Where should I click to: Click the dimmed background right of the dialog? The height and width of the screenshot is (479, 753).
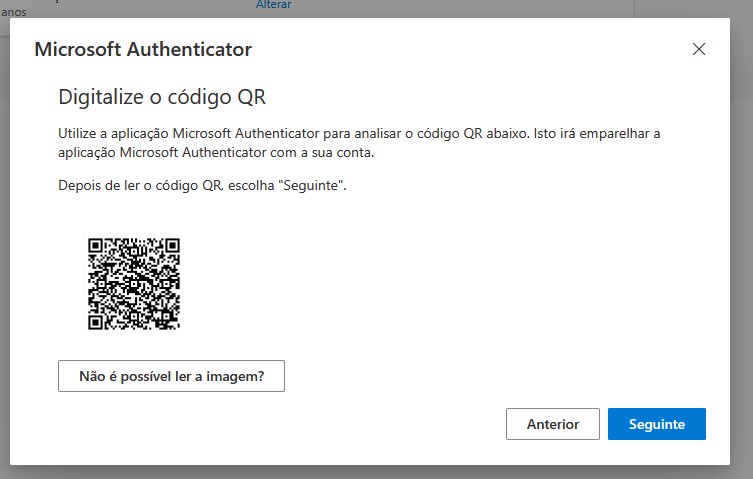741,250
